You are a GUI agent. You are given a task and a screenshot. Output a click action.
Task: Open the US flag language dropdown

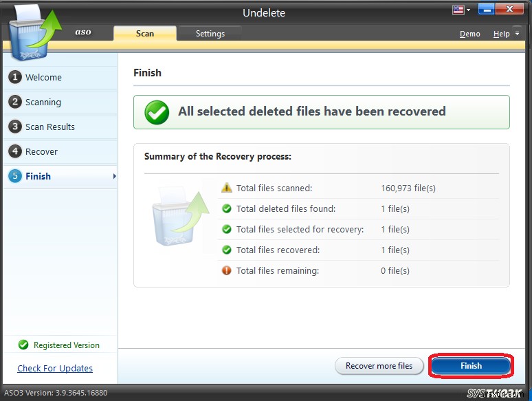[461, 10]
